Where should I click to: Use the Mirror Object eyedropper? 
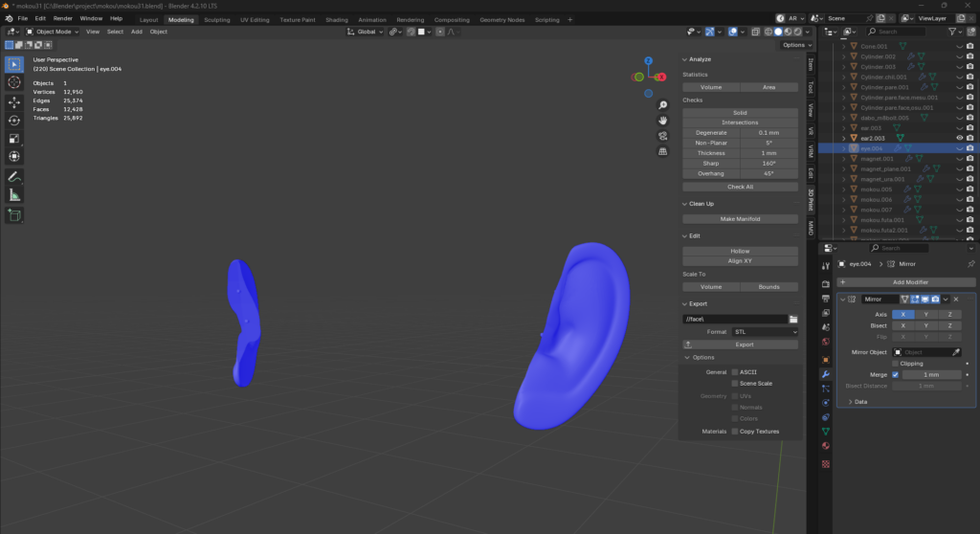coord(954,352)
